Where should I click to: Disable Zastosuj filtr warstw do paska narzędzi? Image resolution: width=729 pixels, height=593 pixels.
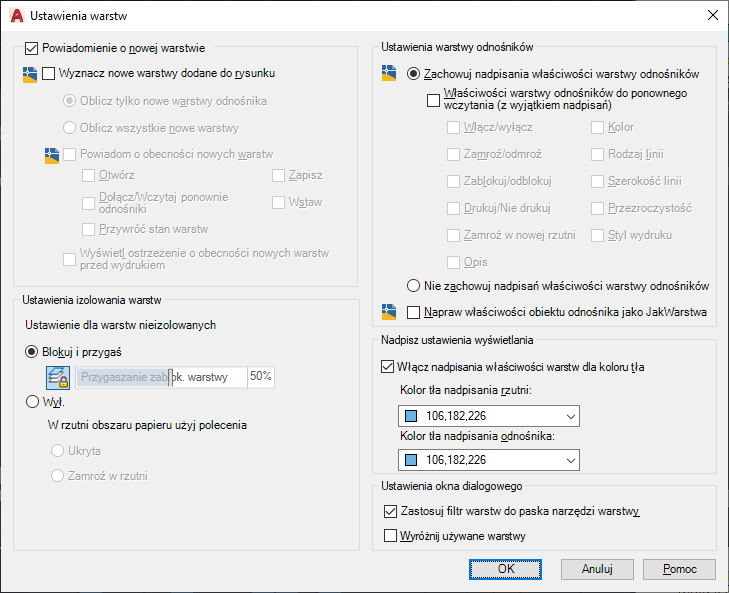coord(390,511)
